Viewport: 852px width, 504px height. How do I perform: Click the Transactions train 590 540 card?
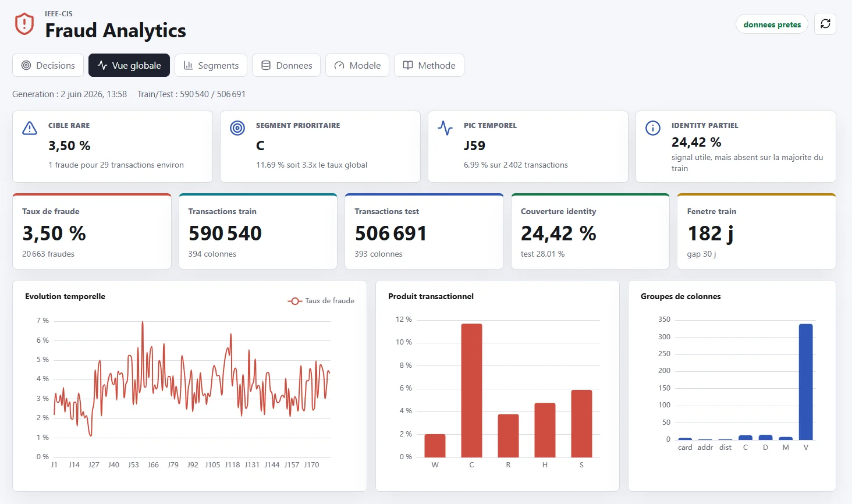coord(258,232)
